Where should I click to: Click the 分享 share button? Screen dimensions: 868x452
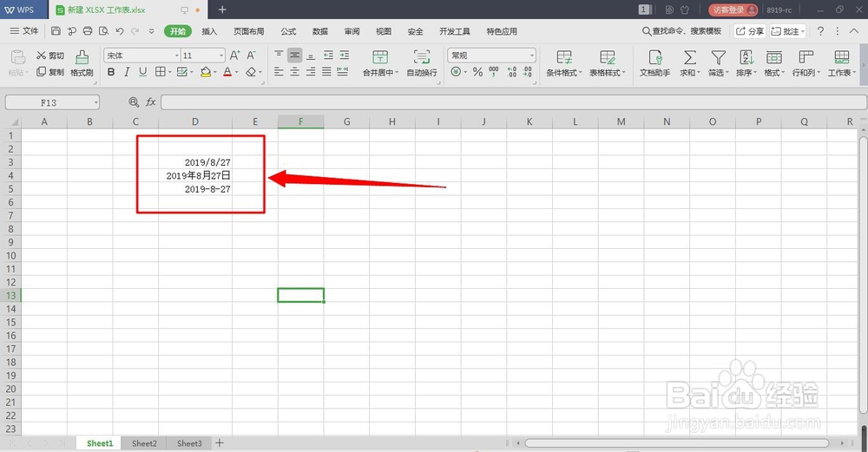tap(749, 31)
